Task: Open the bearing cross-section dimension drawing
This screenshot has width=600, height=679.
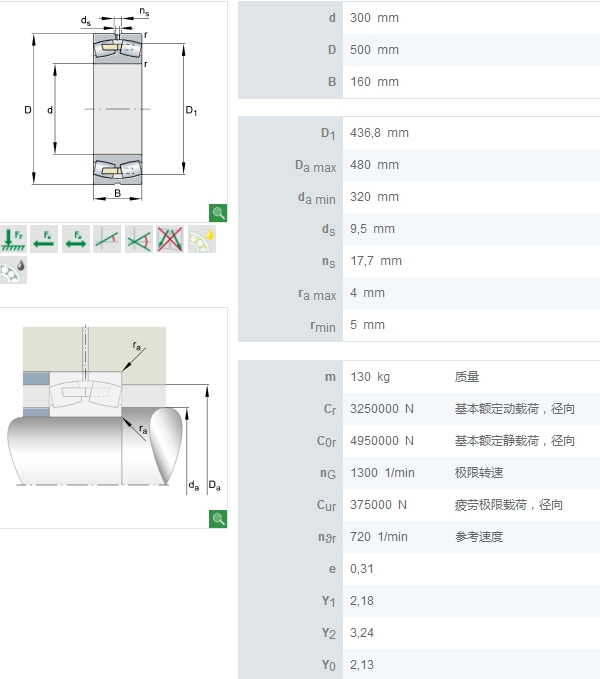Action: [x=110, y=108]
